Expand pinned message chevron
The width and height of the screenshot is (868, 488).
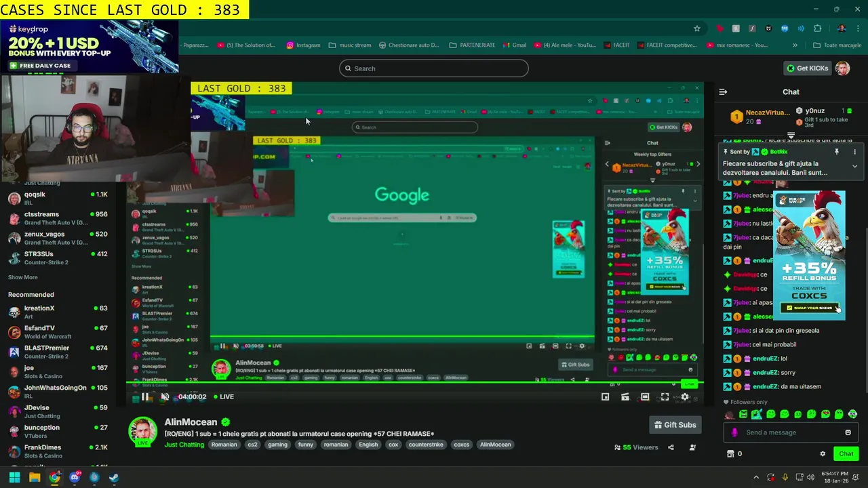pos(854,166)
